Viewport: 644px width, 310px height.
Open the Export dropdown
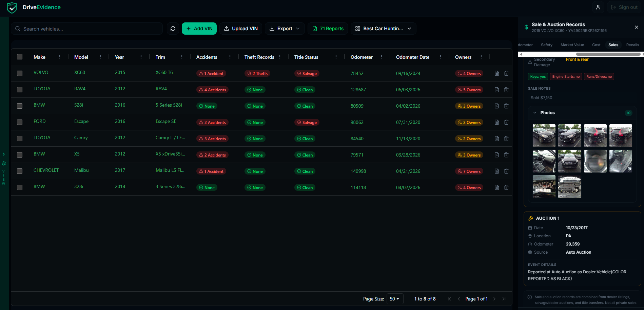[285, 29]
